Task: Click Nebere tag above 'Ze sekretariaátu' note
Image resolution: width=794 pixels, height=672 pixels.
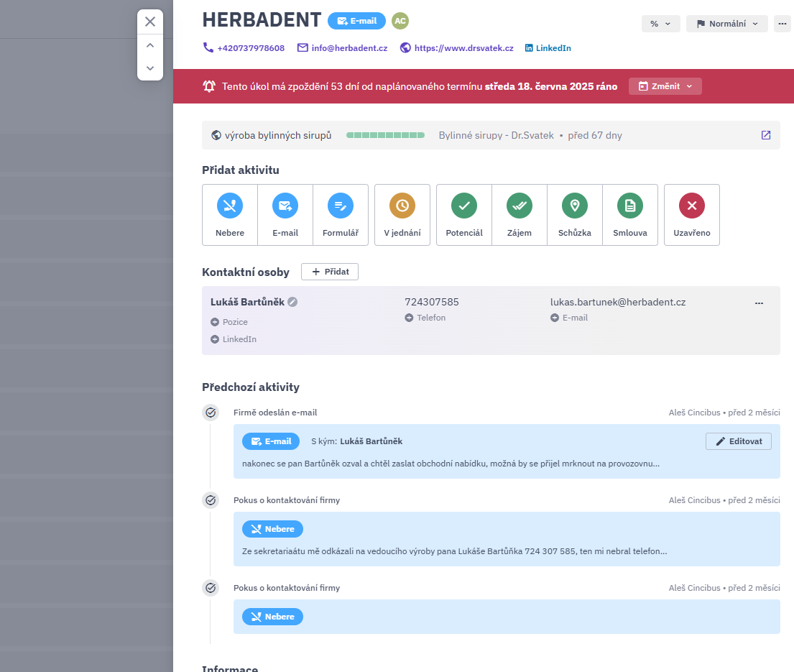Action: point(272,529)
